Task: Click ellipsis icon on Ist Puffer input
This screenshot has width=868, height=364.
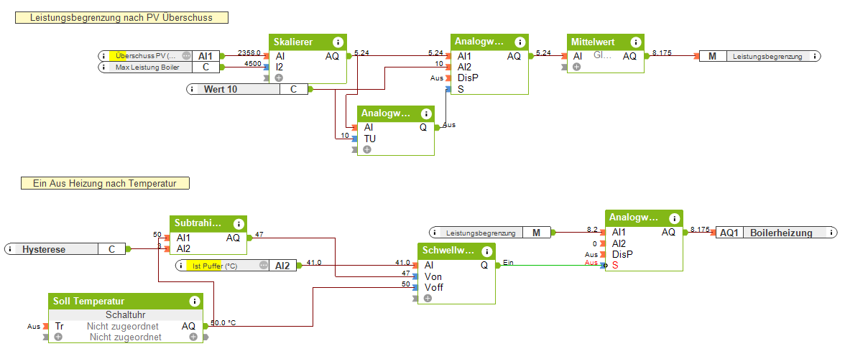Action: point(264,266)
